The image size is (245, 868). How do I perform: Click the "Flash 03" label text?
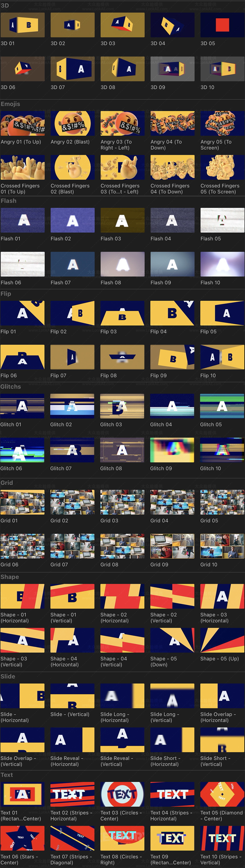click(111, 239)
